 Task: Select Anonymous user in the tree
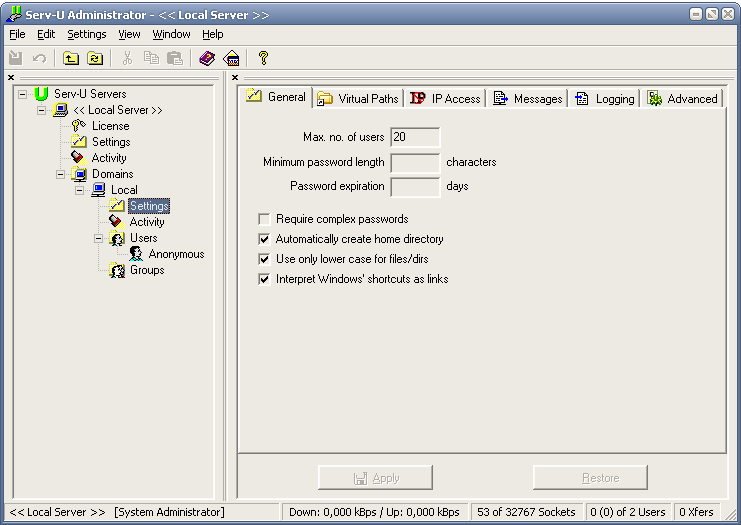pos(176,254)
